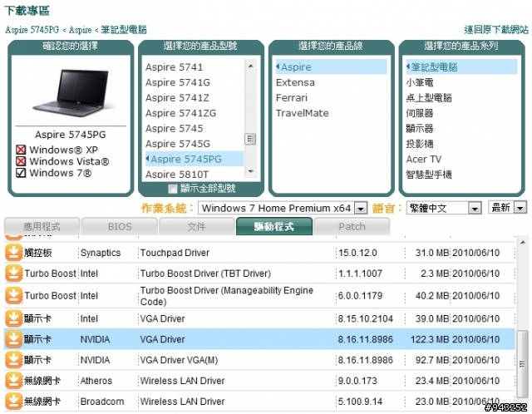This screenshot has height=414, width=532.
Task: Switch to the 應用程式 tab
Action: (x=42, y=227)
